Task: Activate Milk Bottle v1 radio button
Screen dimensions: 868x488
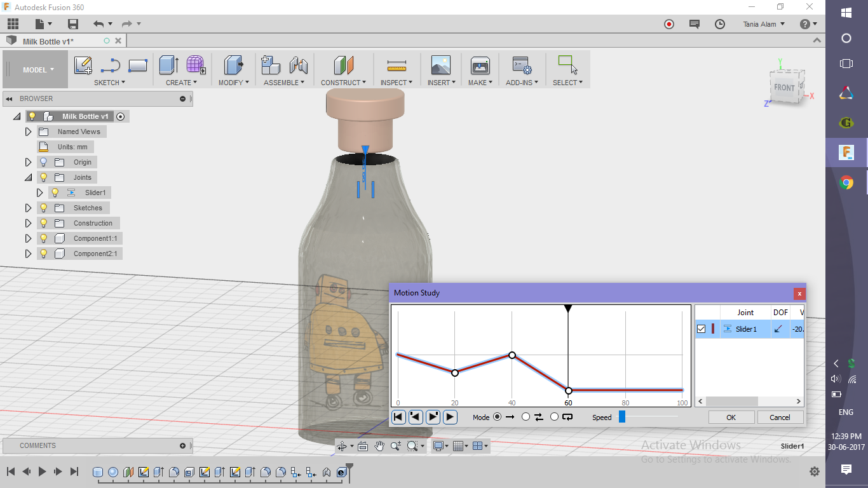Action: click(x=121, y=116)
